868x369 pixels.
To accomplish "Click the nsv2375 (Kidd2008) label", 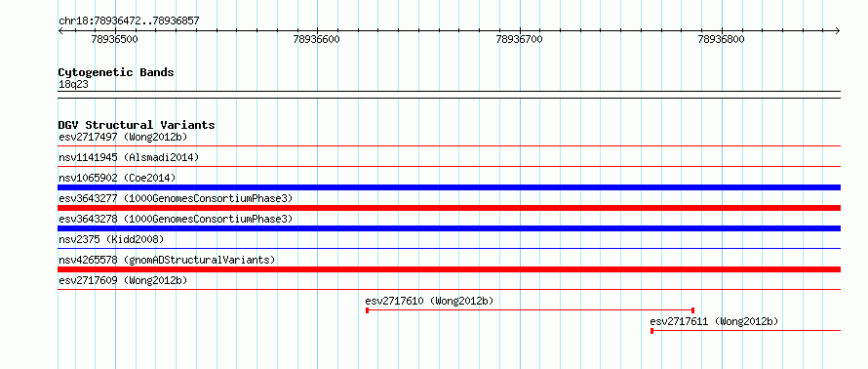I will (x=111, y=239).
